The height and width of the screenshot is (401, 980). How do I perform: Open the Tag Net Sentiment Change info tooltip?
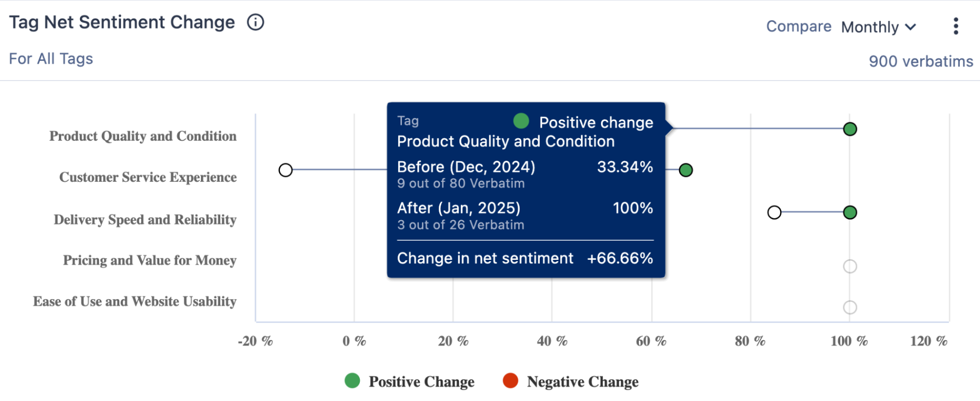255,23
